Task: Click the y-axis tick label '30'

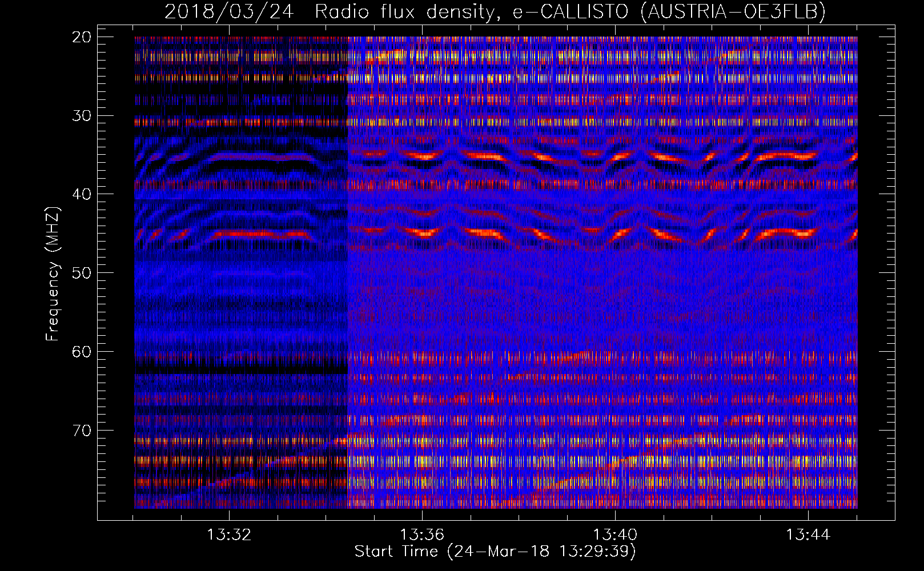Action: click(82, 115)
